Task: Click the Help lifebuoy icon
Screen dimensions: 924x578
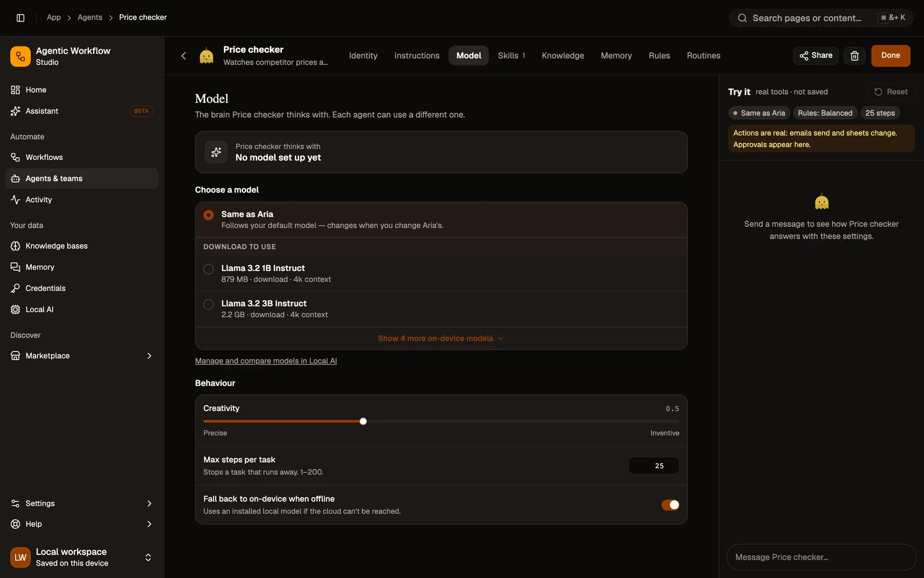Action: click(15, 524)
